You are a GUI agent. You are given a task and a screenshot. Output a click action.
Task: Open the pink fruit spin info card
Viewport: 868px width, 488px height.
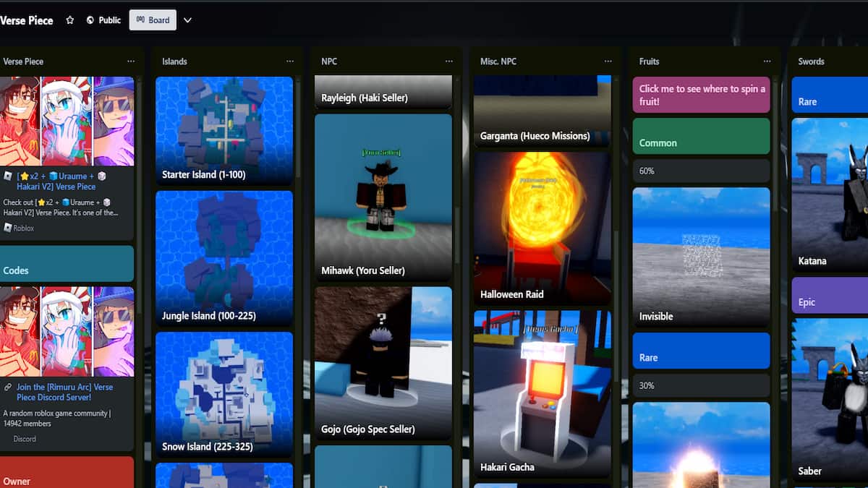tap(701, 95)
